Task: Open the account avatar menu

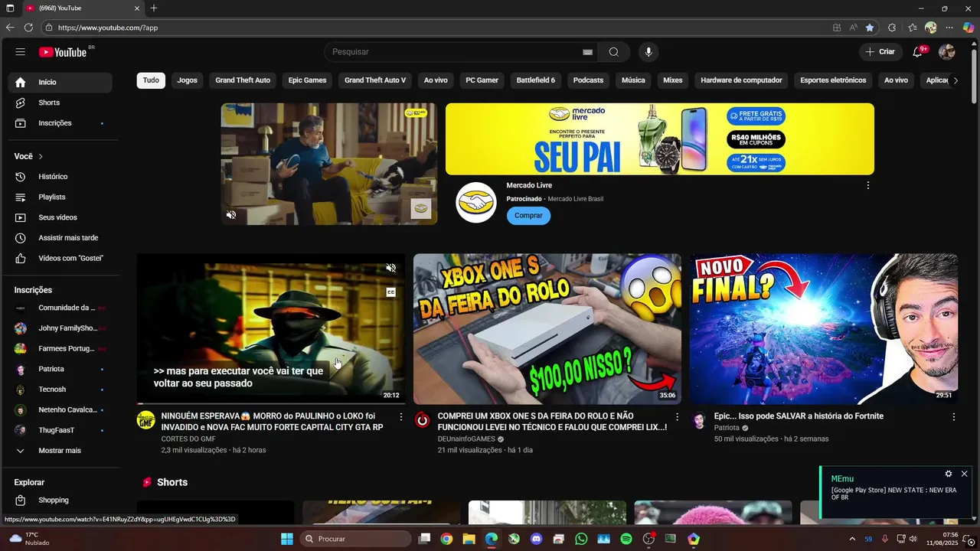Action: click(947, 52)
